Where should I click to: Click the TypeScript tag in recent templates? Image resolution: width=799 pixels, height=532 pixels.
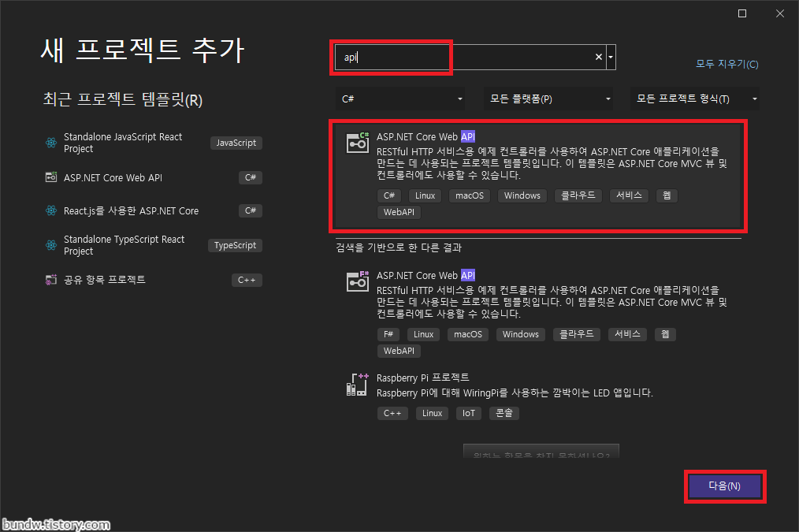[235, 245]
